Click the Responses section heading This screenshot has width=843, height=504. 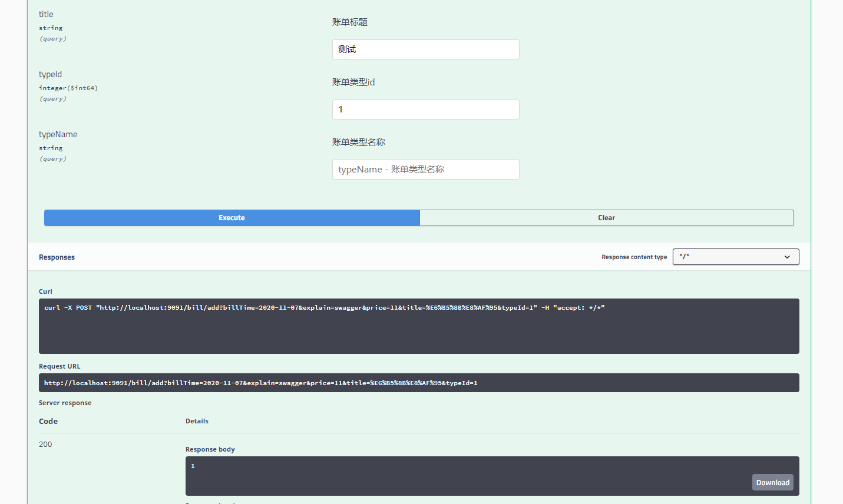click(57, 257)
